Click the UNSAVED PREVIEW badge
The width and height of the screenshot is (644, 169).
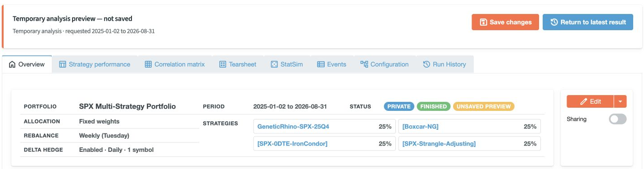484,107
